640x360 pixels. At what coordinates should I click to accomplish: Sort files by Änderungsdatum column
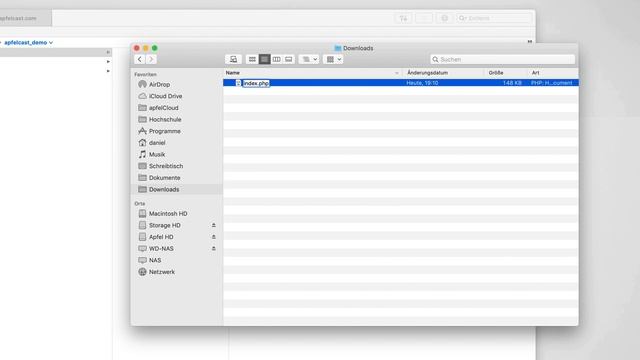point(427,73)
